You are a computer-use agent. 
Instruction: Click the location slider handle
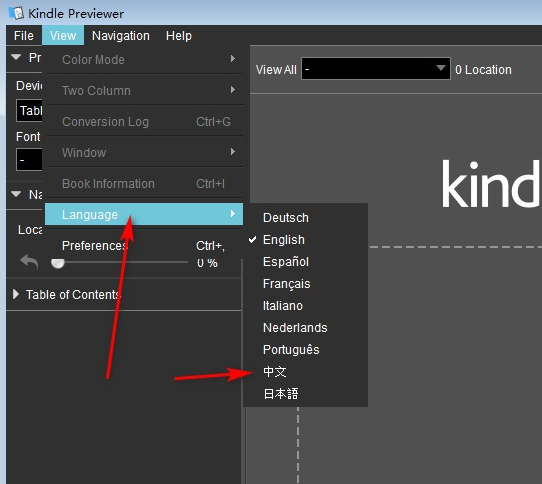tap(58, 263)
